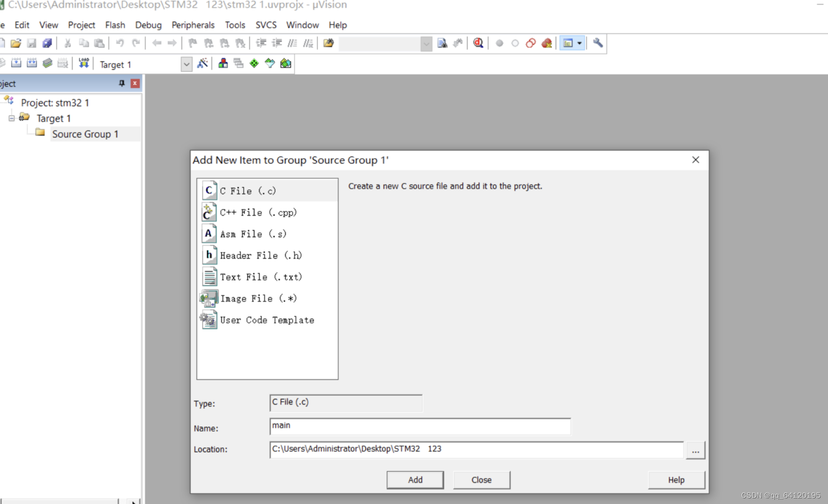This screenshot has width=828, height=504.
Task: Click the Cut scissors icon
Action: (x=68, y=43)
